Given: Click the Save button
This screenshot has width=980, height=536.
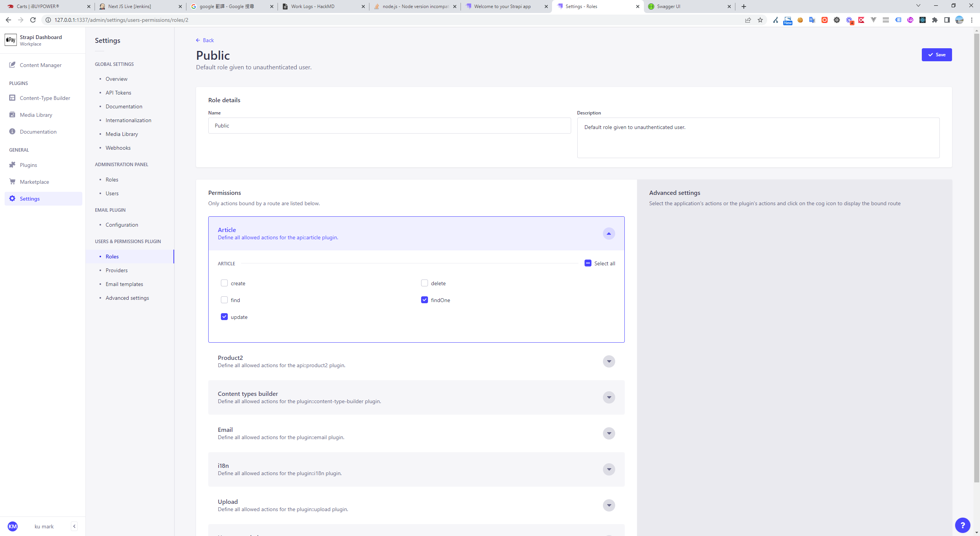Looking at the screenshot, I should [936, 55].
